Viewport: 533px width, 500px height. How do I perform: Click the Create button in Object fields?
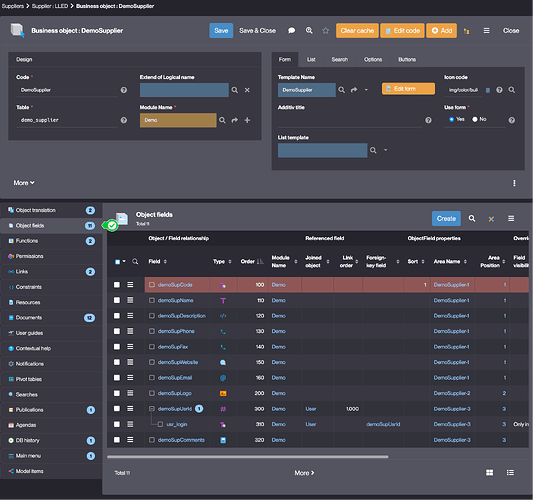click(446, 219)
